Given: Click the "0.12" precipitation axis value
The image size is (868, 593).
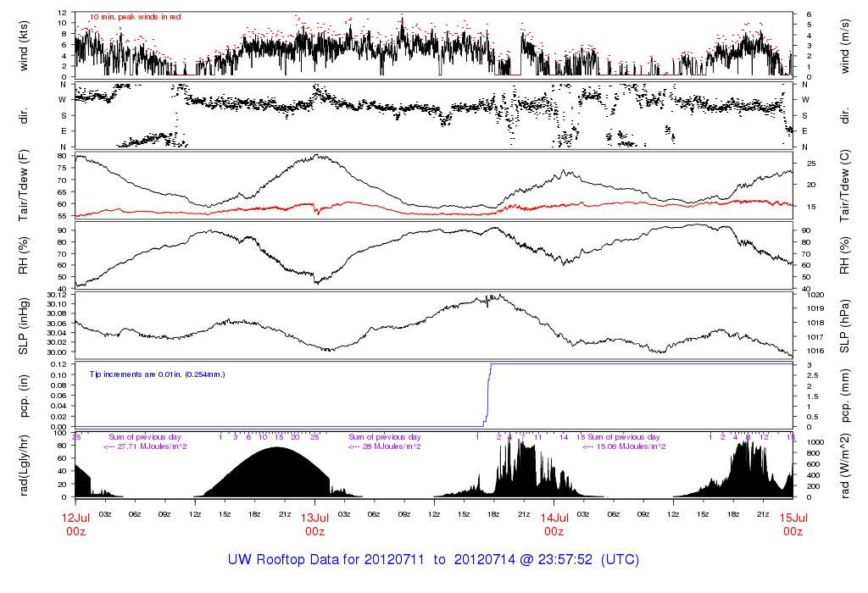Looking at the screenshot, I should pyautogui.click(x=58, y=364).
